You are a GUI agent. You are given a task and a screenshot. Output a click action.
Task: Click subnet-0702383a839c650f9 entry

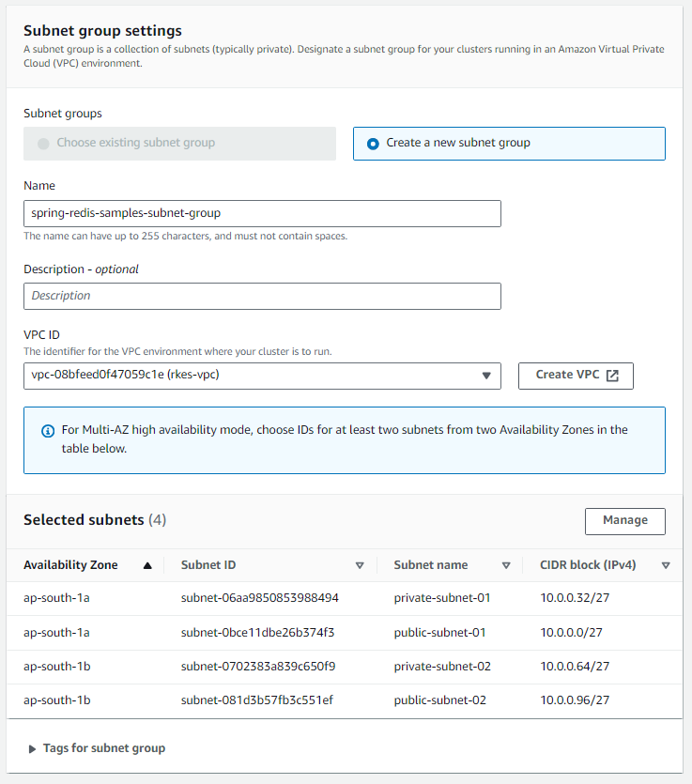tap(258, 667)
